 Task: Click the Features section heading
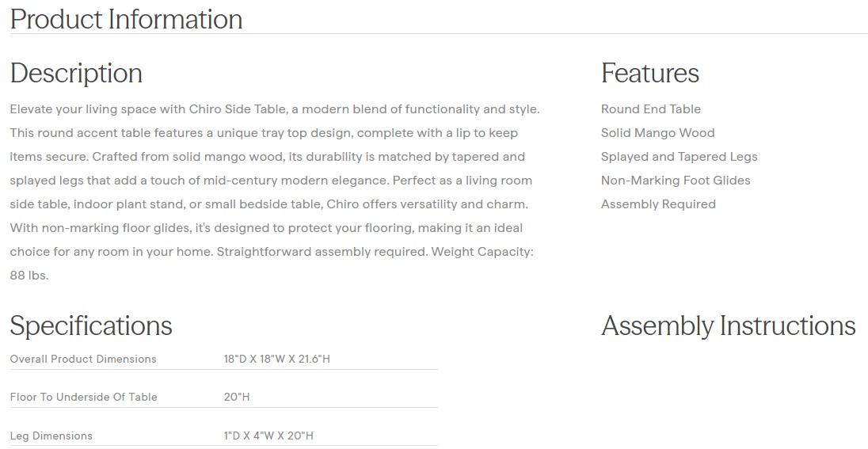click(x=649, y=73)
